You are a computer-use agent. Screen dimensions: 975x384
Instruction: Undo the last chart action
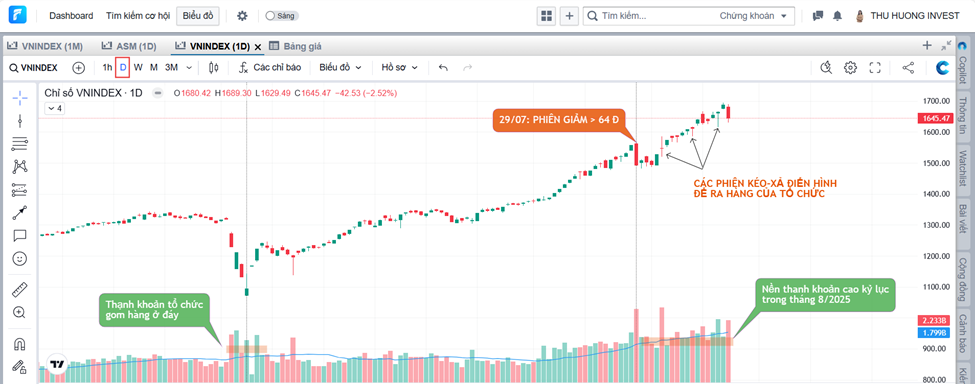point(443,67)
